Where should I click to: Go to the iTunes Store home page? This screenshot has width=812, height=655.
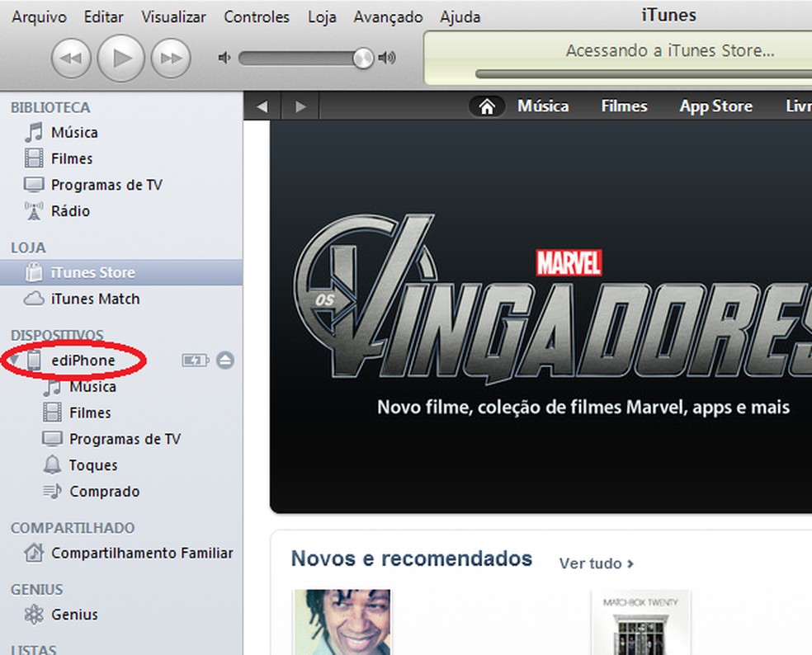tap(487, 106)
